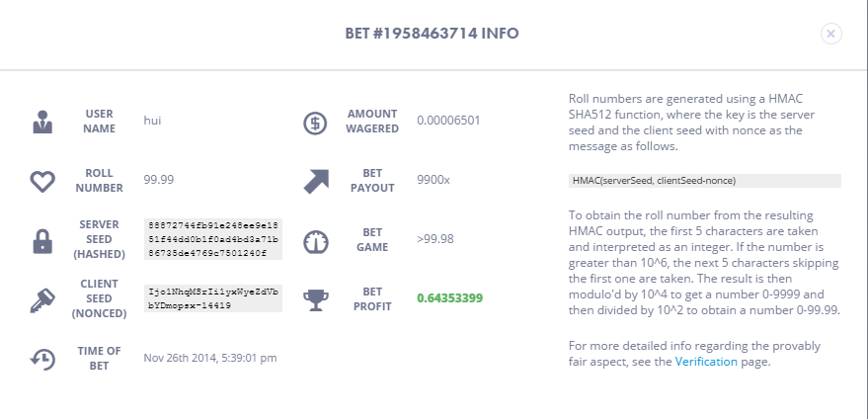Click the user name person icon
The width and height of the screenshot is (868, 419).
coord(42,122)
